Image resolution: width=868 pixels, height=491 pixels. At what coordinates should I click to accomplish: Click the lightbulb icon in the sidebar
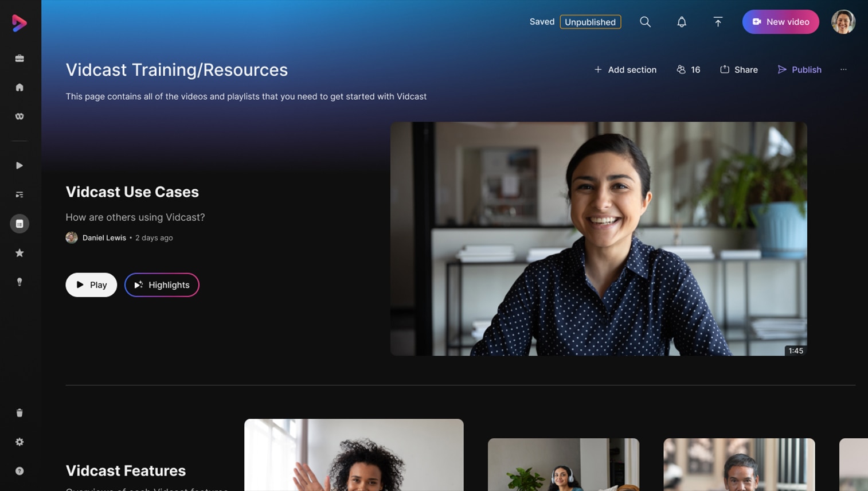tap(19, 282)
